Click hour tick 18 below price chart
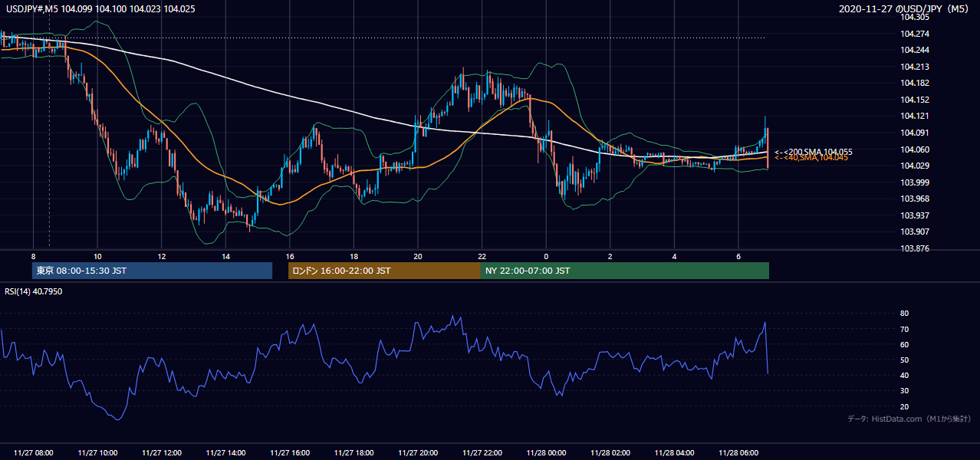This screenshot has height=460, width=980. point(354,256)
